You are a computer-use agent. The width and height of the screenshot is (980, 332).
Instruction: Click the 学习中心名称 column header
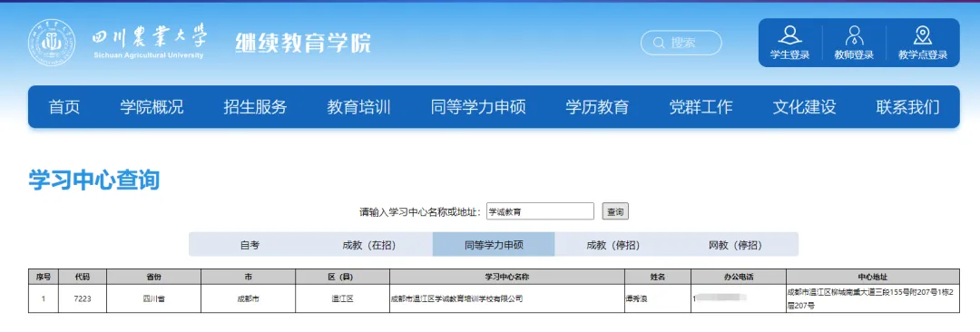click(x=507, y=277)
